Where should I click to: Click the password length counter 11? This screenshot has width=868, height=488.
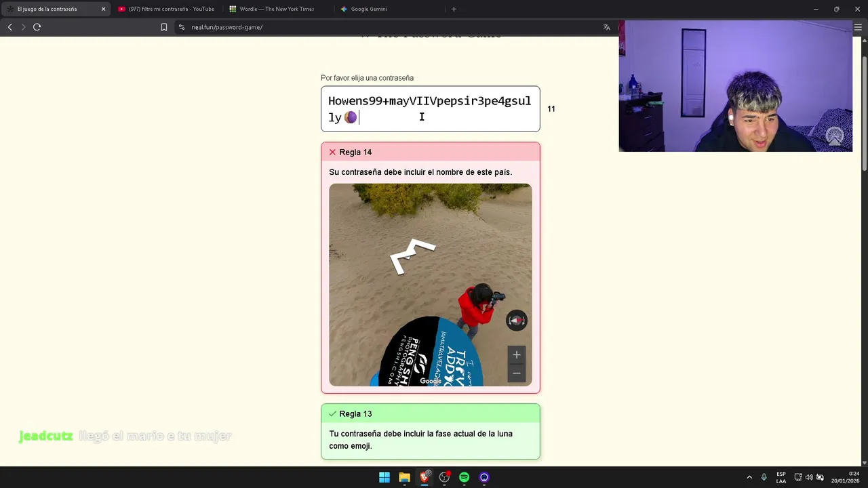[551, 108]
